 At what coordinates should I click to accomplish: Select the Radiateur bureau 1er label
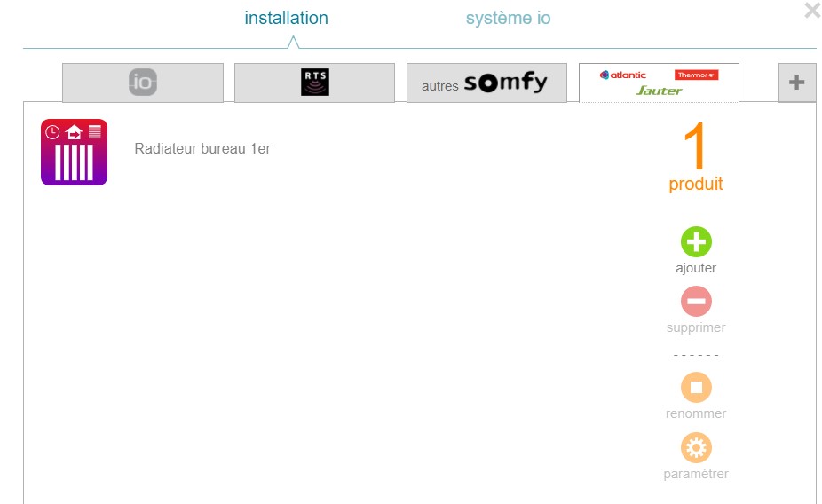click(202, 149)
